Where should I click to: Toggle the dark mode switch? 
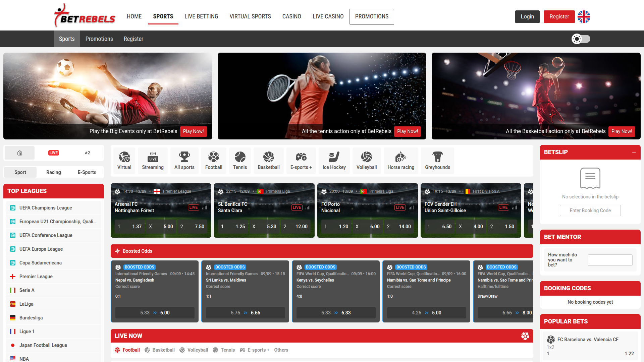tap(581, 39)
